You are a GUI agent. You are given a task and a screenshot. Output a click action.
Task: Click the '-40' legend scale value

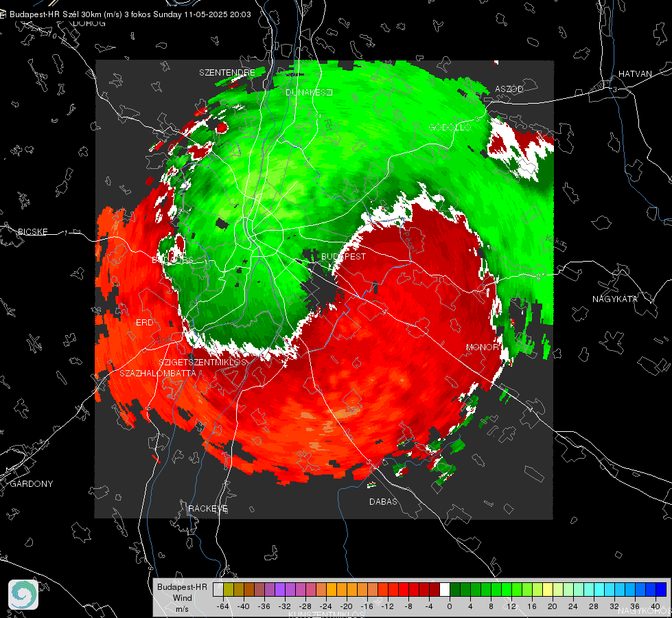click(x=244, y=606)
